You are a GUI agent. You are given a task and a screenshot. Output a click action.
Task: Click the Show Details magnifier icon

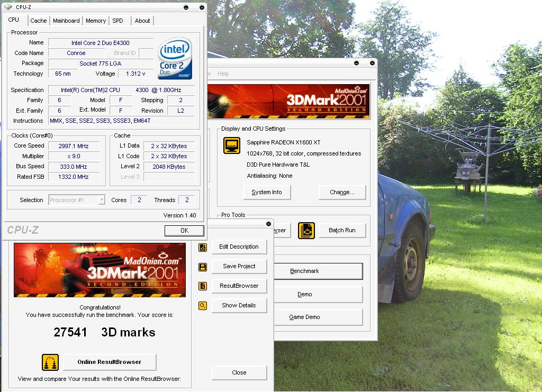click(x=203, y=306)
